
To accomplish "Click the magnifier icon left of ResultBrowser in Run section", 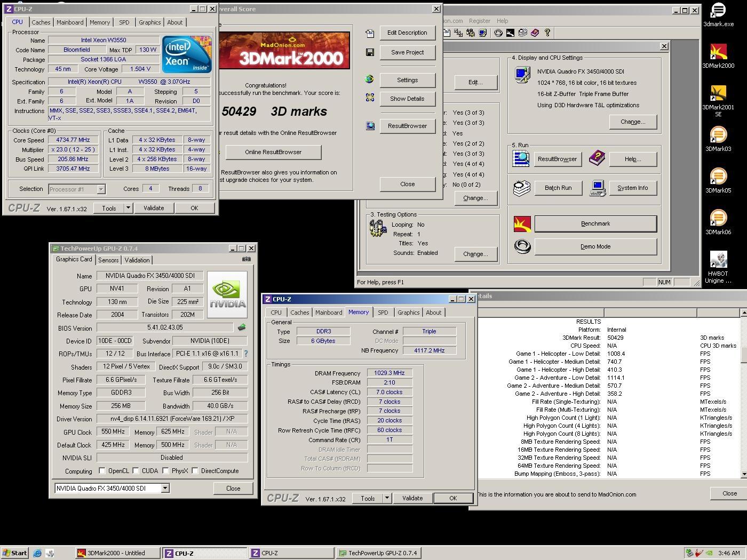I will [x=521, y=158].
